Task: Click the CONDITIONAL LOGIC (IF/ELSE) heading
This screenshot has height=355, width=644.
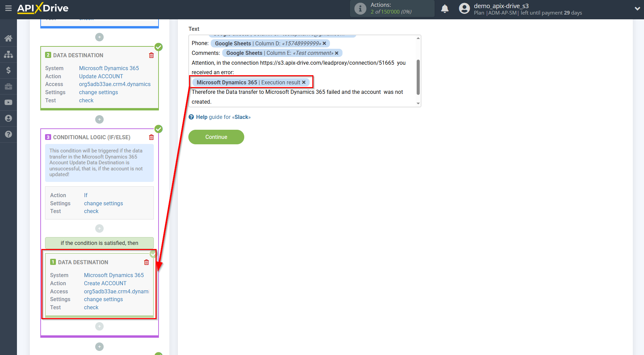Action: pyautogui.click(x=91, y=137)
